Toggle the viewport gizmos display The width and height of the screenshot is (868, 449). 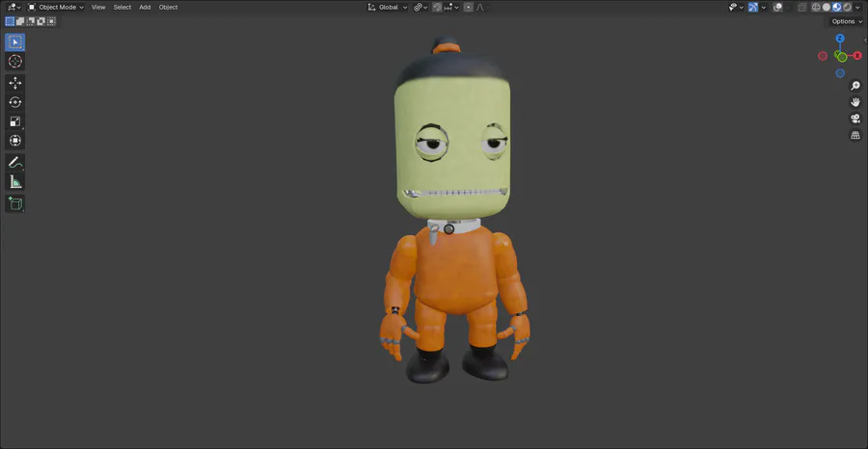pos(753,7)
